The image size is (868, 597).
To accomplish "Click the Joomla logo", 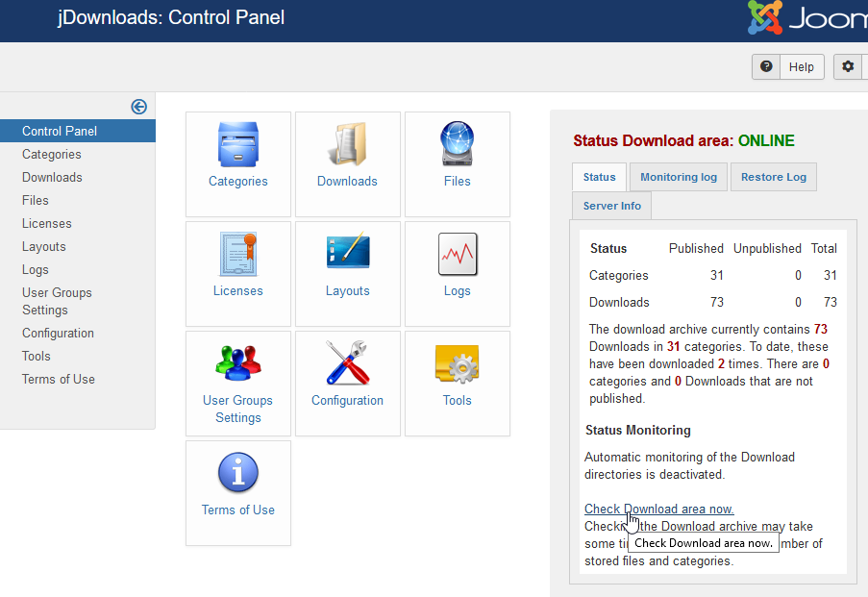I will [807, 17].
